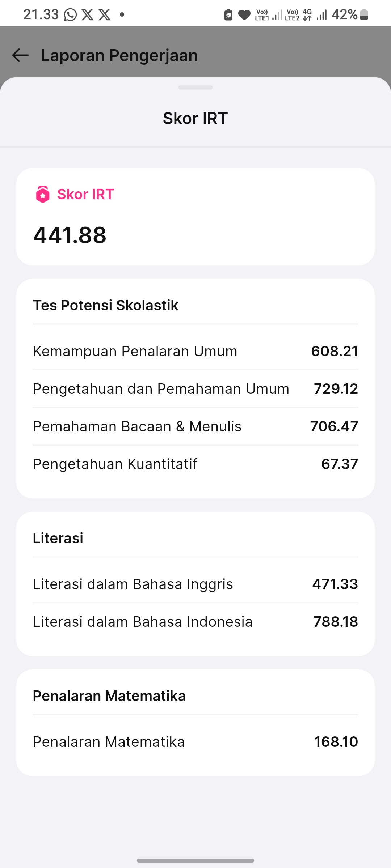Screen dimensions: 391x868
Task: Tap the Laporan Pengerjaan header title
Action: pyautogui.click(x=119, y=55)
